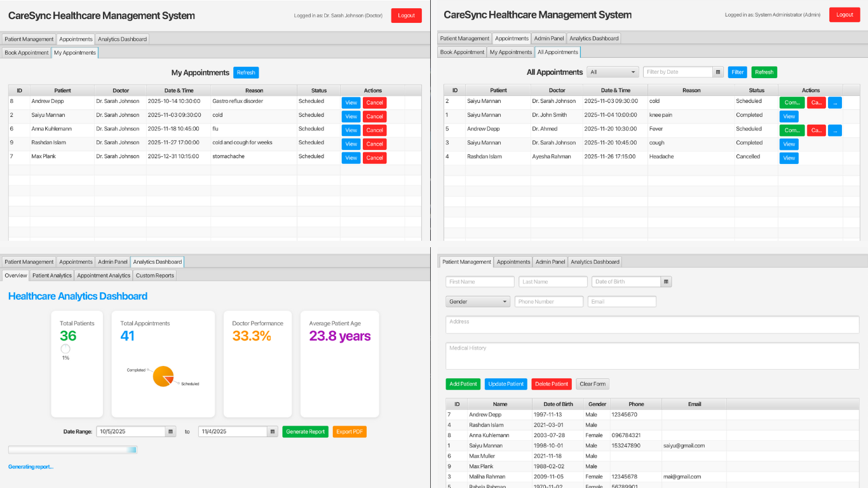Click calendar icon beside start date 10/5/2025
This screenshot has width=868, height=488.
[x=170, y=432]
